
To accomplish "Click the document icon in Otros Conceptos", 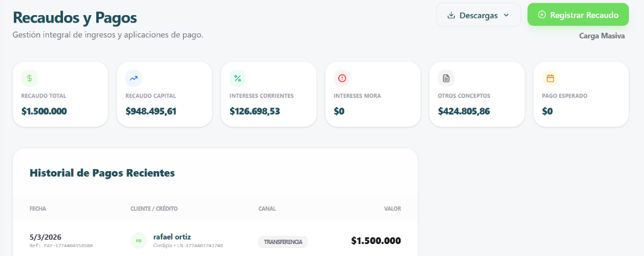I will [446, 78].
